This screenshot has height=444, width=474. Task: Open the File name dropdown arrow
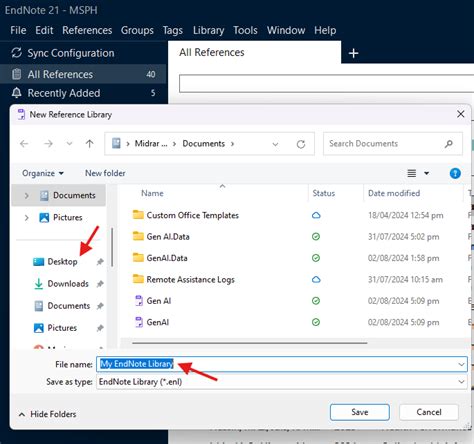pos(461,364)
